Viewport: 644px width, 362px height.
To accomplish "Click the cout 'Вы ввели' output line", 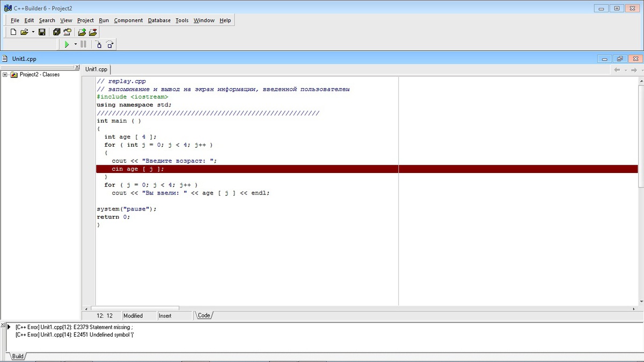I will coord(191,193).
